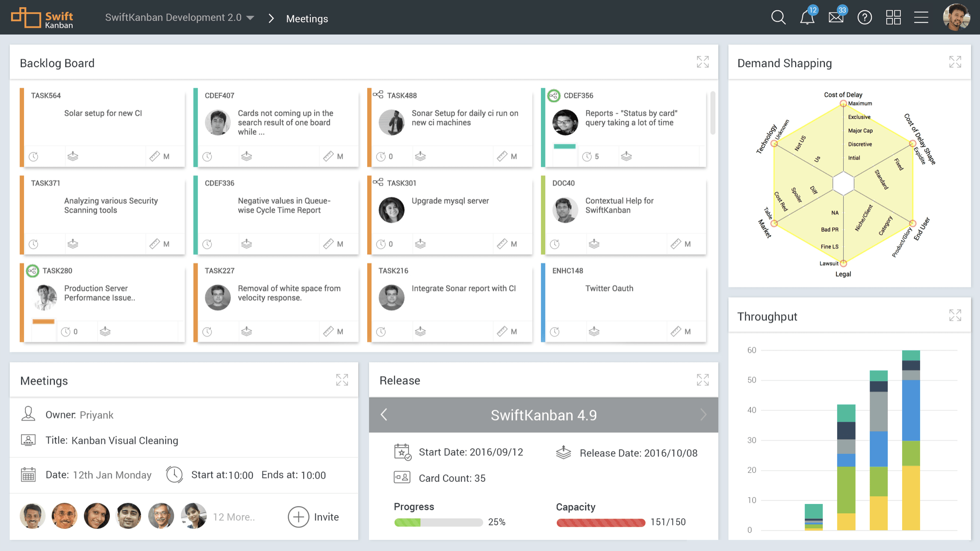Click green linked icon on CDEF356 card

point(554,95)
